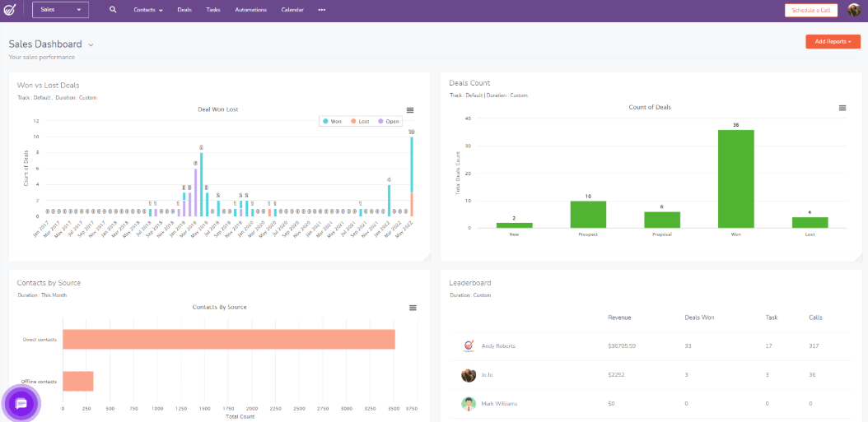Image resolution: width=868 pixels, height=422 pixels.
Task: Click the Schedule a Call button
Action: pos(811,11)
